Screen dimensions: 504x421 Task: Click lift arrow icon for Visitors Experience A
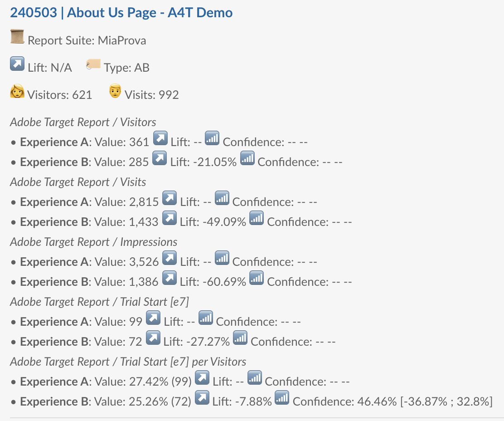(160, 138)
